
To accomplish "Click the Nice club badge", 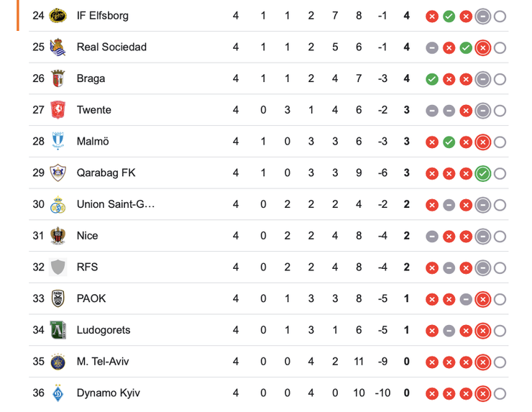I will point(58,236).
